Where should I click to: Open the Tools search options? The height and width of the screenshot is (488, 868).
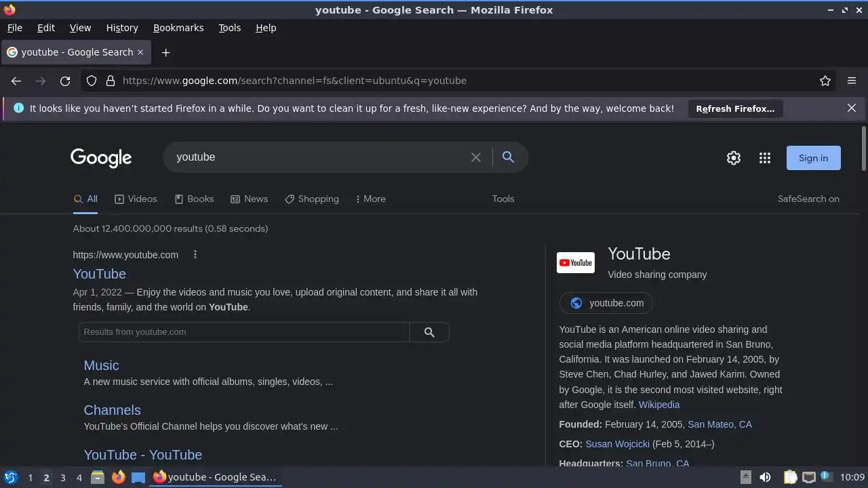503,199
